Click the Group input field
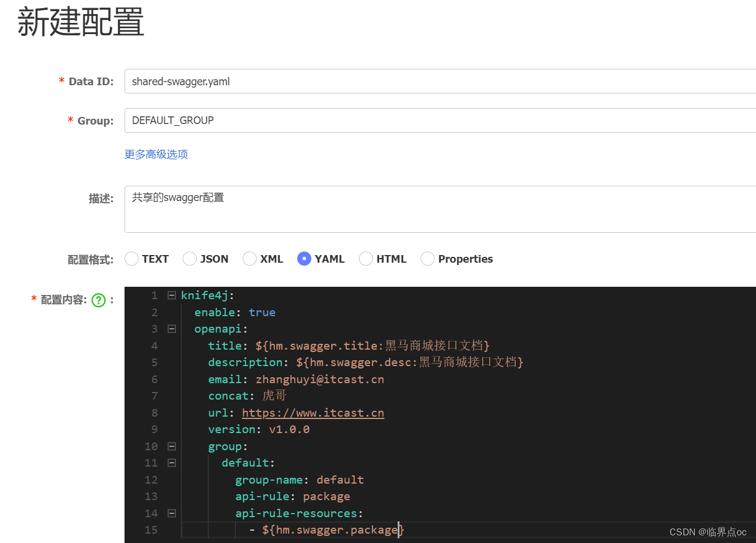The image size is (756, 543). tap(440, 120)
